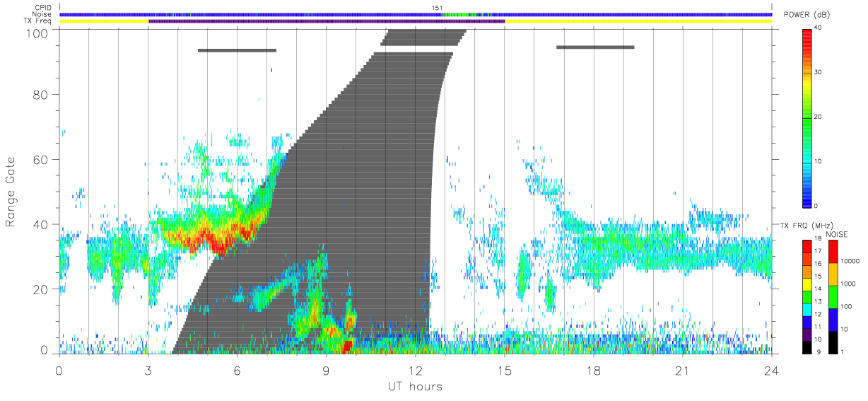The height and width of the screenshot is (401, 868).
Task: Click the Noise row label
Action: point(42,14)
